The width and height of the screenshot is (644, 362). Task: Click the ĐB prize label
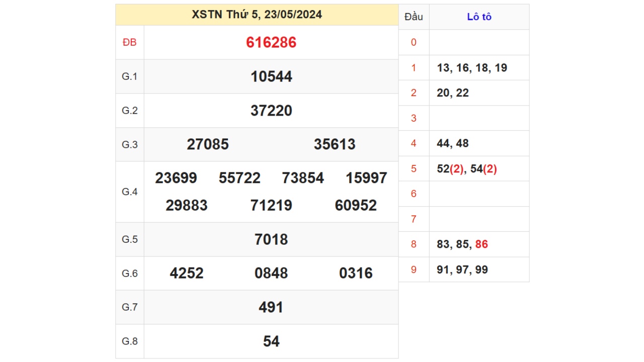(130, 43)
